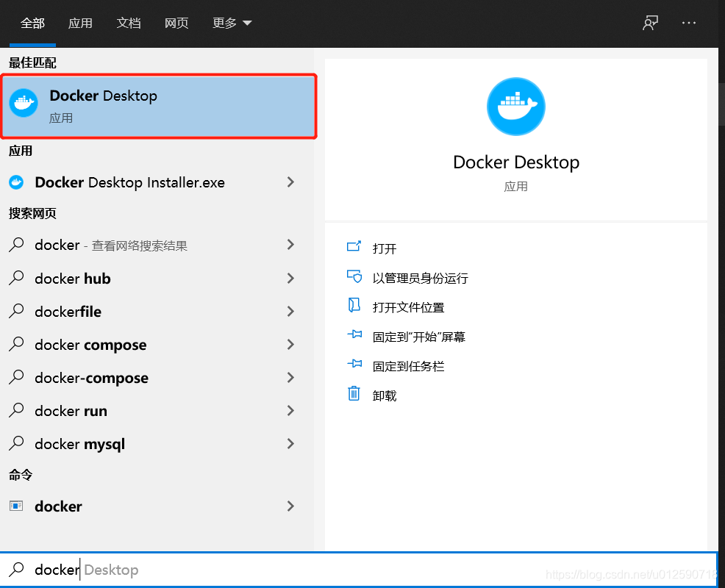Click pin icon beside 固定到任务栏
Screen dimensions: 725x588
(x=354, y=364)
